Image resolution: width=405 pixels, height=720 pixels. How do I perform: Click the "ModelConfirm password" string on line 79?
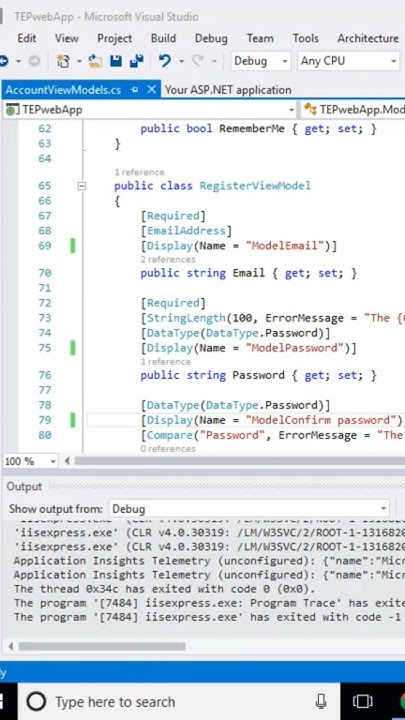click(x=321, y=420)
